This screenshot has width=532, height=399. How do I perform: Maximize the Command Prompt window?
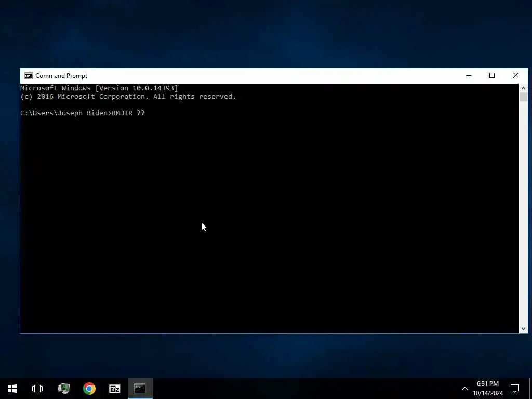(492, 76)
